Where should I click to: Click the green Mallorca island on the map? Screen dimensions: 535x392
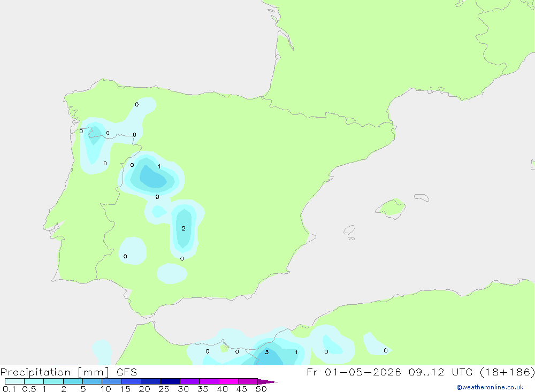coord(391,208)
